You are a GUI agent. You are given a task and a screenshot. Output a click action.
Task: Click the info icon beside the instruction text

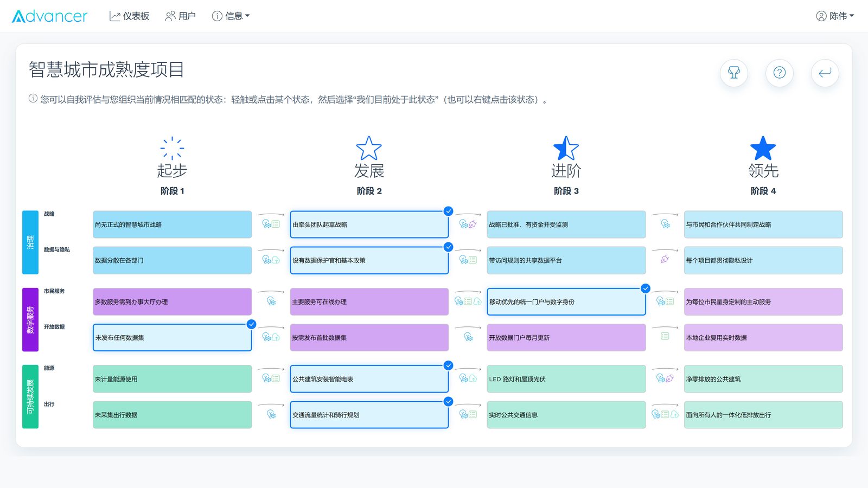point(33,99)
